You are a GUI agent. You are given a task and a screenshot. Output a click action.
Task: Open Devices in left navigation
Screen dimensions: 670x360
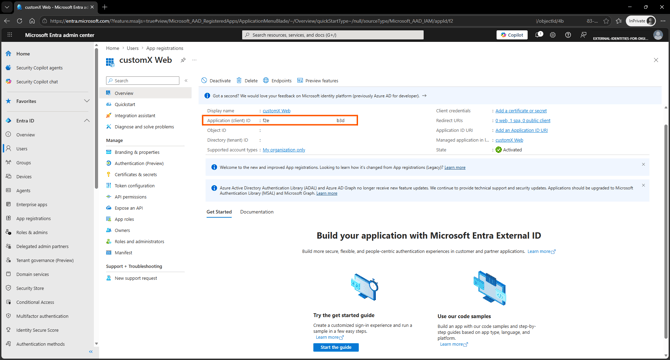(24, 177)
